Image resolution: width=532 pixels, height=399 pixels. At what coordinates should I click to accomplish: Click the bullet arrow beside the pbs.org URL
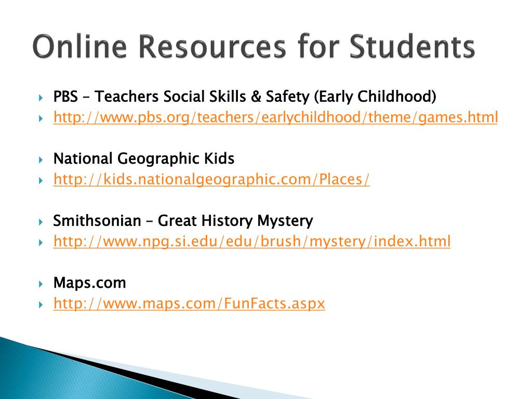(41, 119)
